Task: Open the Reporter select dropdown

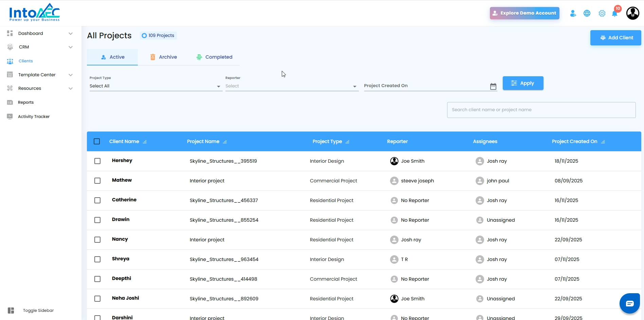Action: (x=291, y=86)
